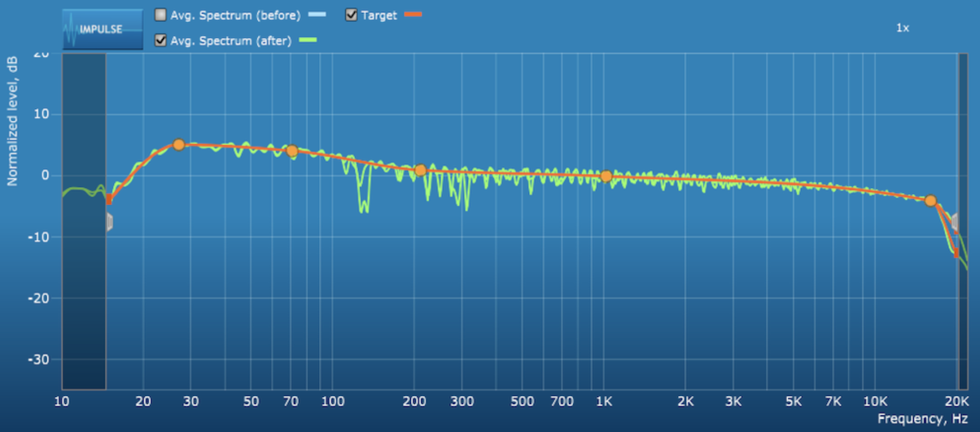Disable the Avg. Spectrum (after) checkbox
Viewport: 980px width, 432px height.
click(x=160, y=40)
